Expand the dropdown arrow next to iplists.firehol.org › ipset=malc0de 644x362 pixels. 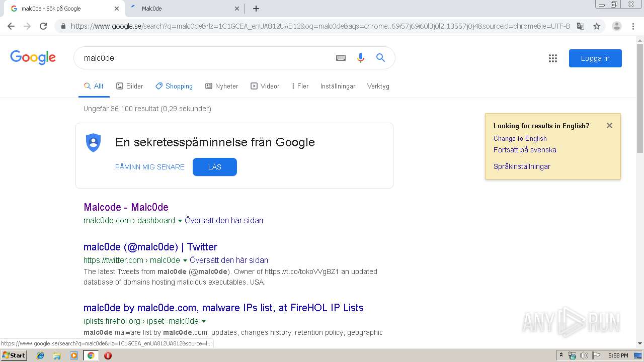[204, 321]
